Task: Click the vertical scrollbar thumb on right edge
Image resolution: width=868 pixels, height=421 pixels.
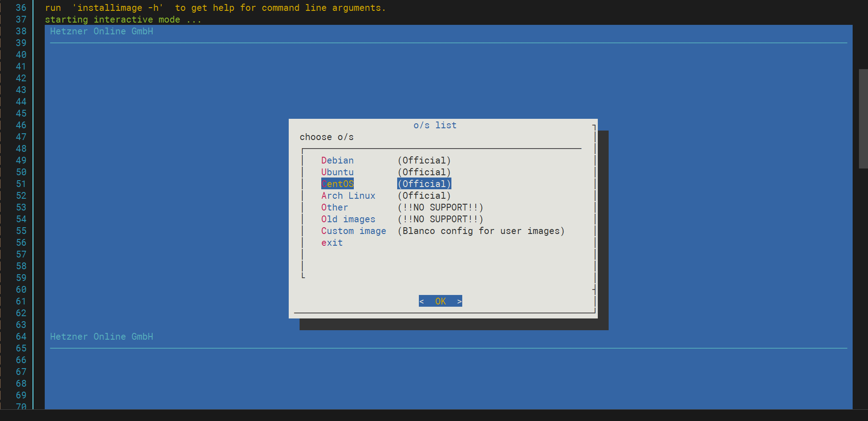Action: 863,119
